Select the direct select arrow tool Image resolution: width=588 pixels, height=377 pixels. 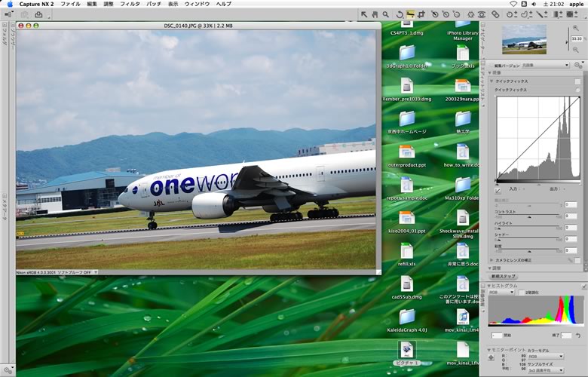click(x=364, y=14)
